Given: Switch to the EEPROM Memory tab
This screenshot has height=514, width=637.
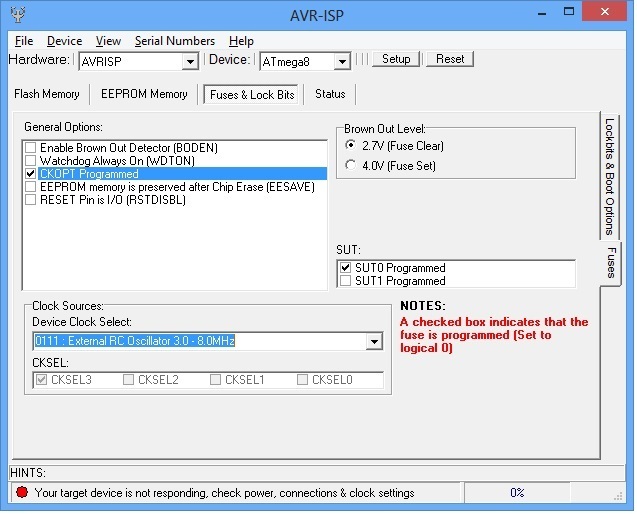Looking at the screenshot, I should click(144, 94).
